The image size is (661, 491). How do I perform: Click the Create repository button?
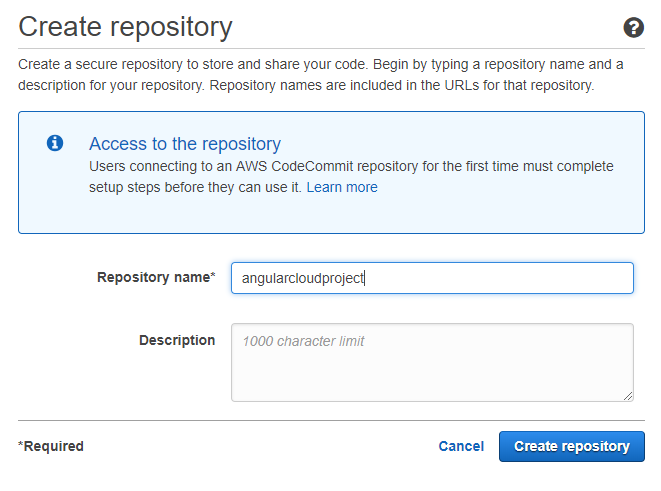571,446
